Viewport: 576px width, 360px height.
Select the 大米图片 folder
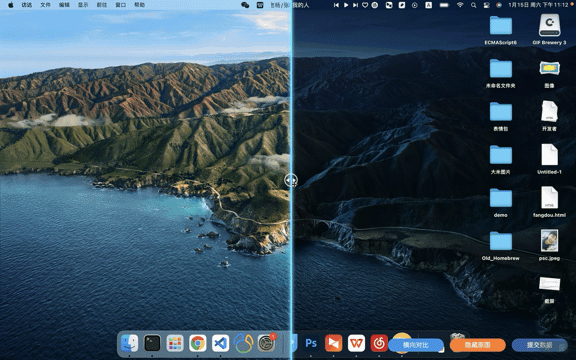(501, 155)
